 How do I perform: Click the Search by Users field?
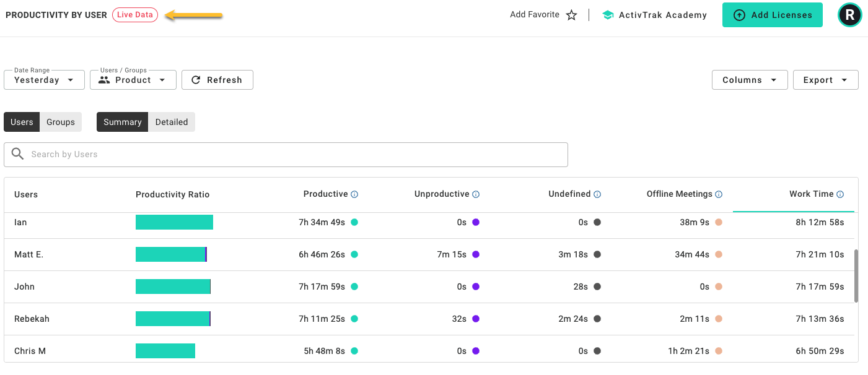click(286, 155)
